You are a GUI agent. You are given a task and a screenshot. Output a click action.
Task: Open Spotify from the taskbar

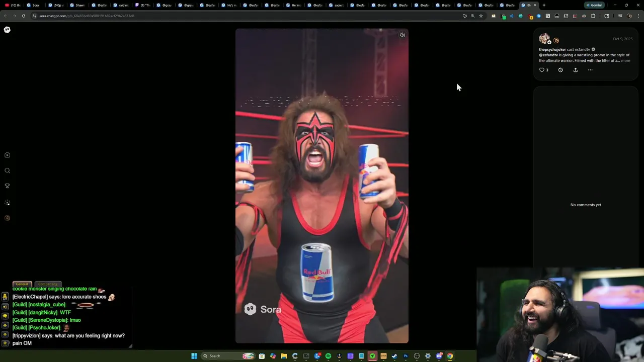pos(328,356)
